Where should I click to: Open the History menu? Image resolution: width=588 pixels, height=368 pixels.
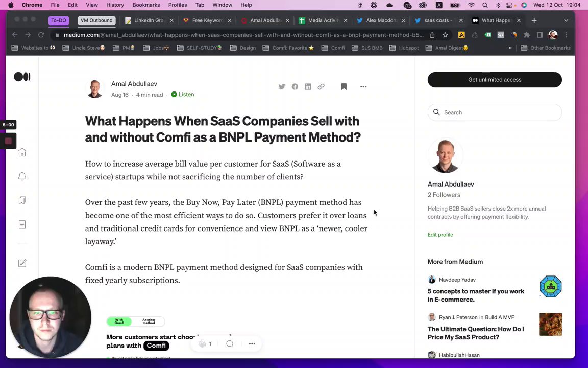pos(115,5)
